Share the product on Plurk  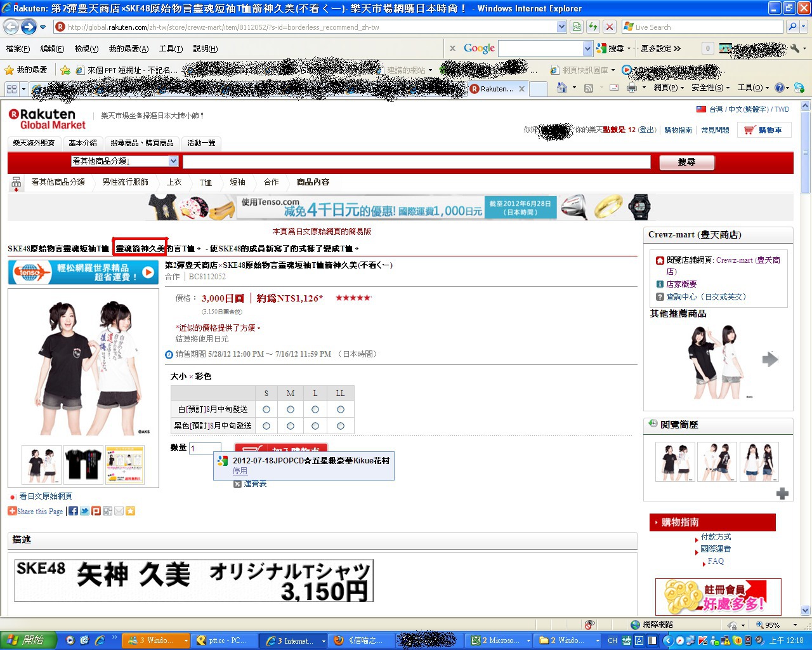point(96,511)
